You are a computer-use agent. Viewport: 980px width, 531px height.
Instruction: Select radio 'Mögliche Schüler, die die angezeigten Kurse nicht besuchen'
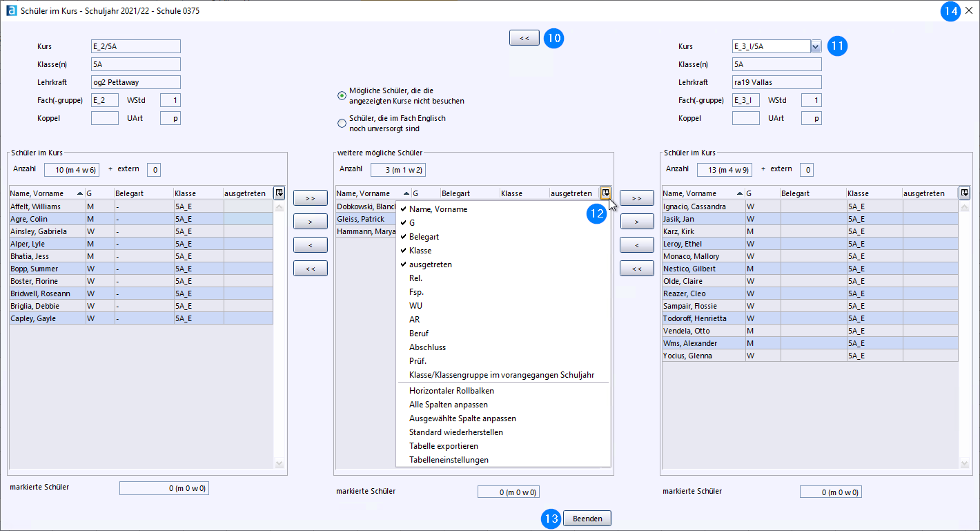coord(342,95)
